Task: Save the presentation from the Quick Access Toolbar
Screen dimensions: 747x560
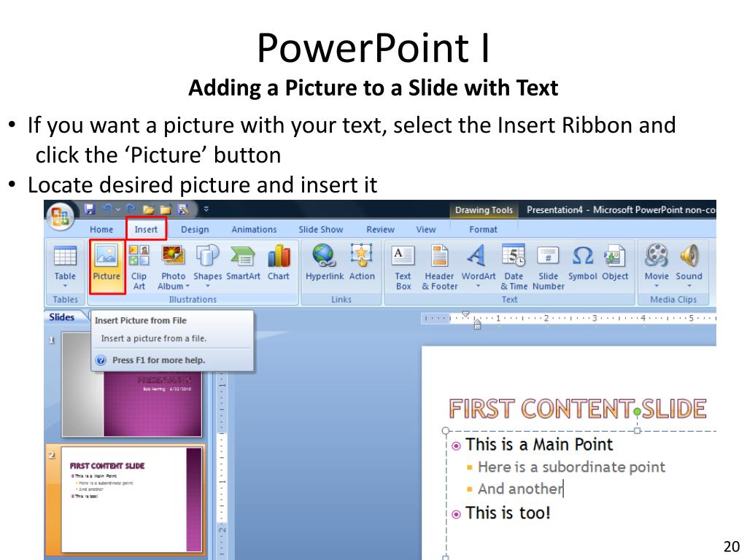Action: tap(90, 209)
